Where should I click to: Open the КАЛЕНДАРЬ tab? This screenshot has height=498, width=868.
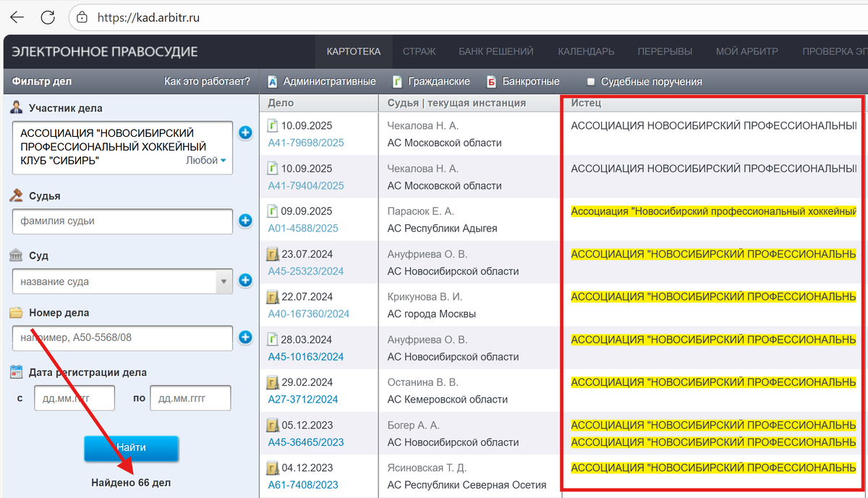(586, 51)
